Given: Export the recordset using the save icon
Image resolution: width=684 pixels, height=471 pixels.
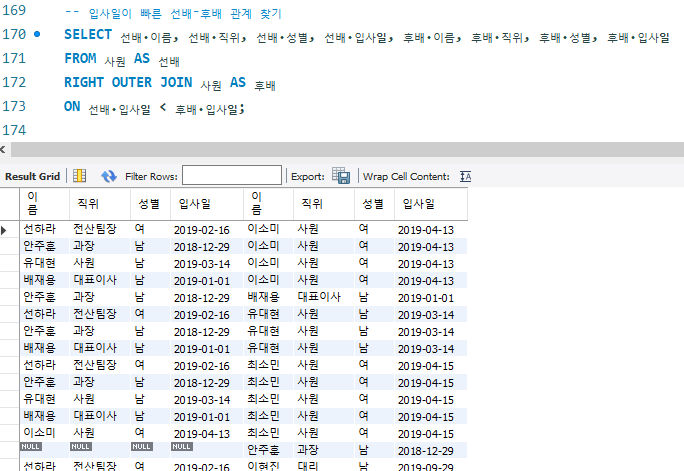Looking at the screenshot, I should pyautogui.click(x=341, y=176).
